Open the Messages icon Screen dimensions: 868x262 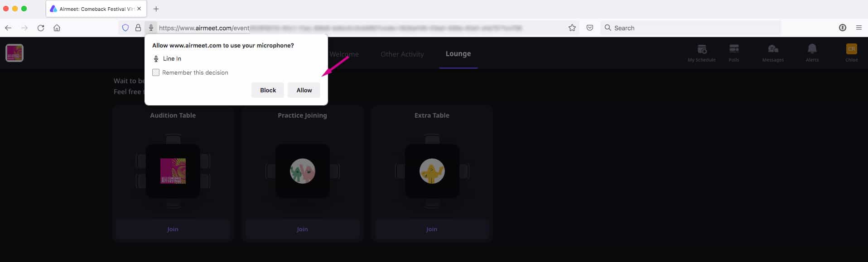[773, 49]
